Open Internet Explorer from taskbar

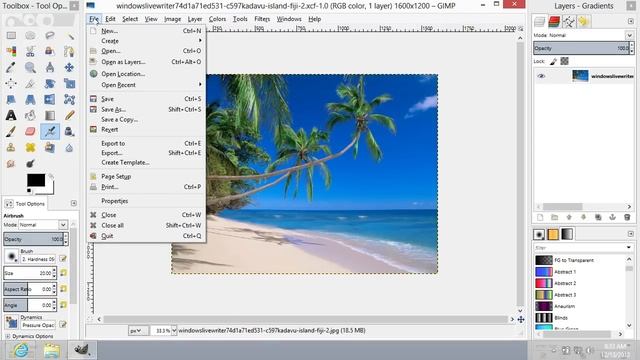(x=21, y=350)
